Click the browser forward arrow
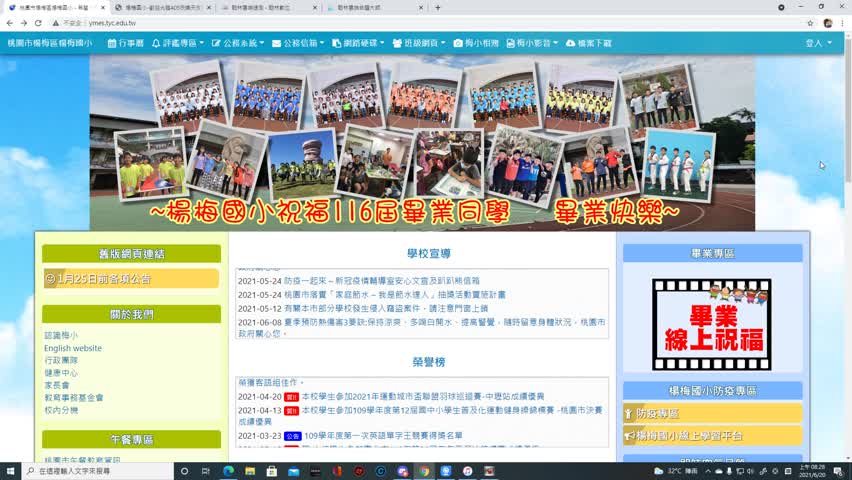Image resolution: width=852 pixels, height=480 pixels. tap(24, 23)
